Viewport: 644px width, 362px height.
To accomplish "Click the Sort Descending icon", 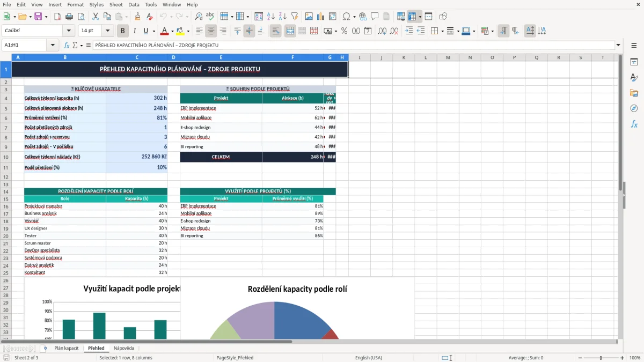I will 283,17.
